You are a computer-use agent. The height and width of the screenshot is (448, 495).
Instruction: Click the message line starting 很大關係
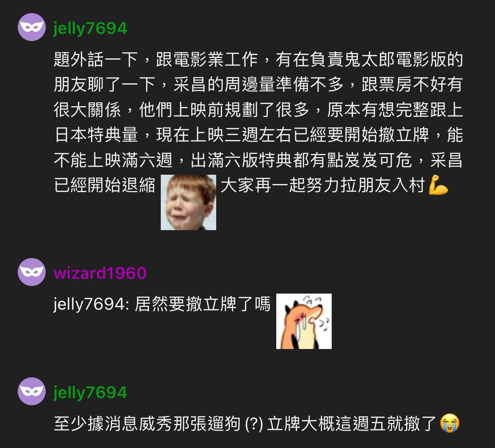point(258,110)
